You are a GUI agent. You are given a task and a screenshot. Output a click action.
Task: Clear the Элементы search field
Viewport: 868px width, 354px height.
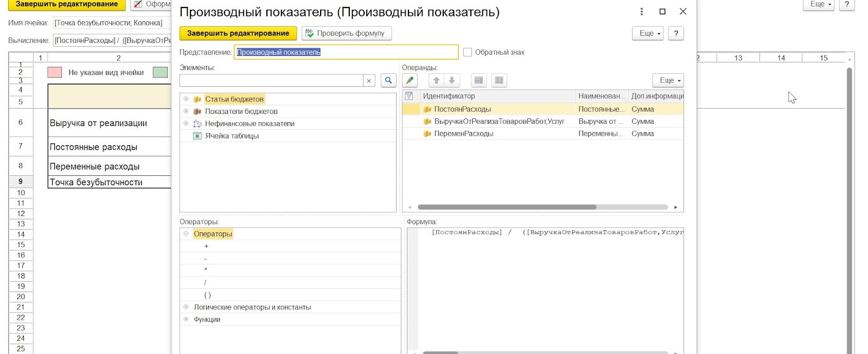pos(369,81)
